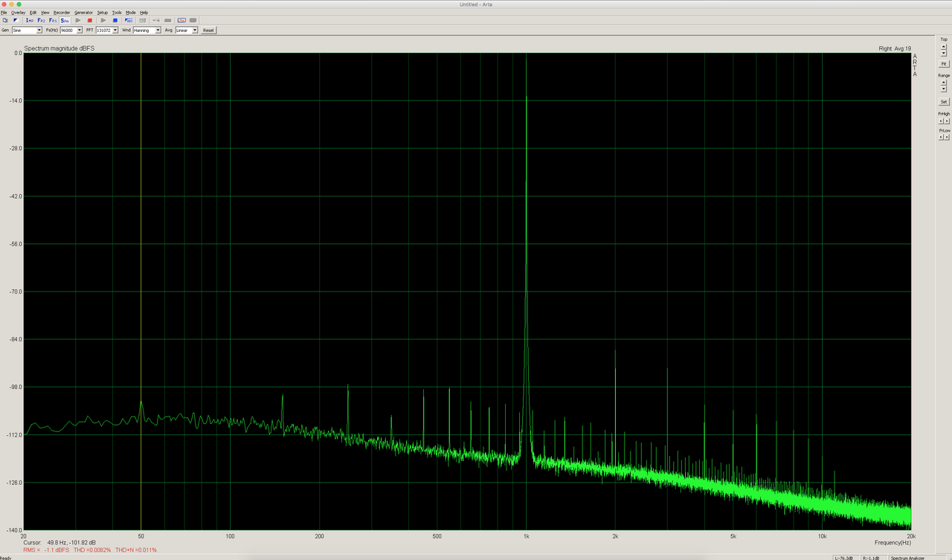This screenshot has width=952, height=560.
Task: Switch to IMP impulse response mode icon
Action: 30,20
